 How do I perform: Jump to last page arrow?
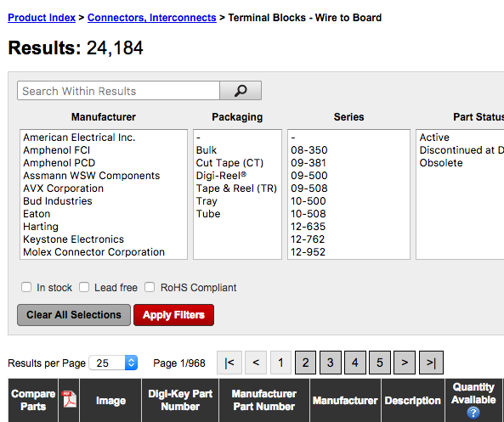431,363
